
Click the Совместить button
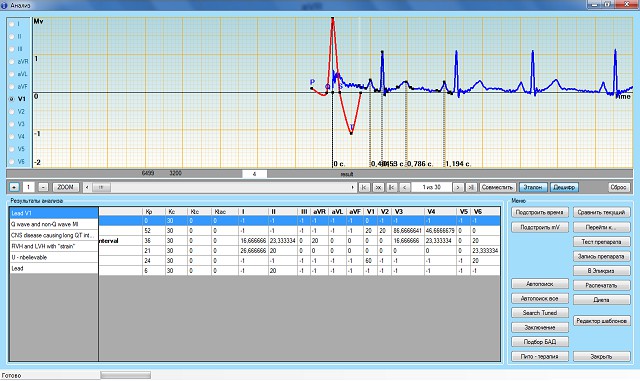coord(497,187)
